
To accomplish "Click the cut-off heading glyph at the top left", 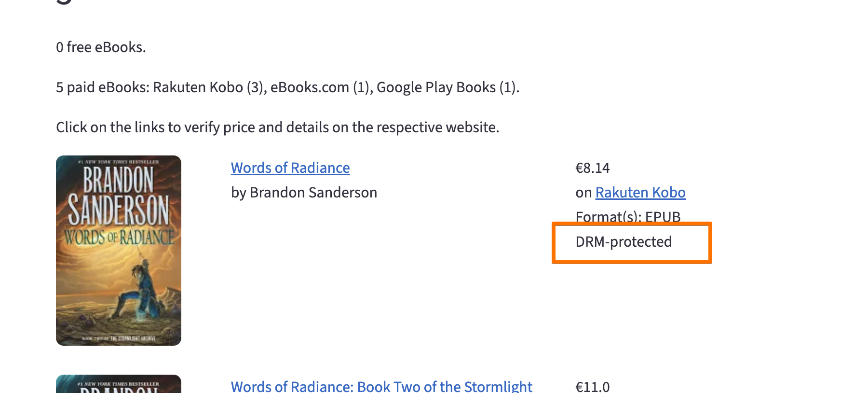I will pos(64,2).
